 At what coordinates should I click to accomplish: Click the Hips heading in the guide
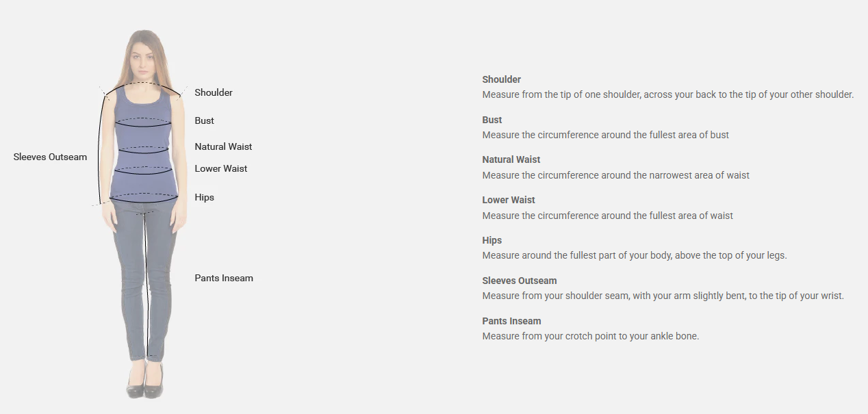492,240
